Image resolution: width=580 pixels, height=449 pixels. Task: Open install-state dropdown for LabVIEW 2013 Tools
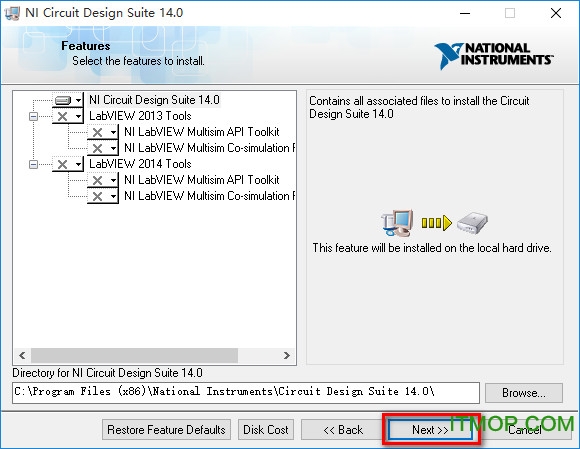click(68, 116)
